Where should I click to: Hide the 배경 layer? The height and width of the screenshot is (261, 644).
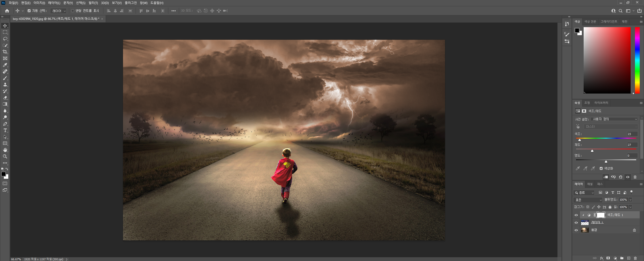[x=576, y=230]
